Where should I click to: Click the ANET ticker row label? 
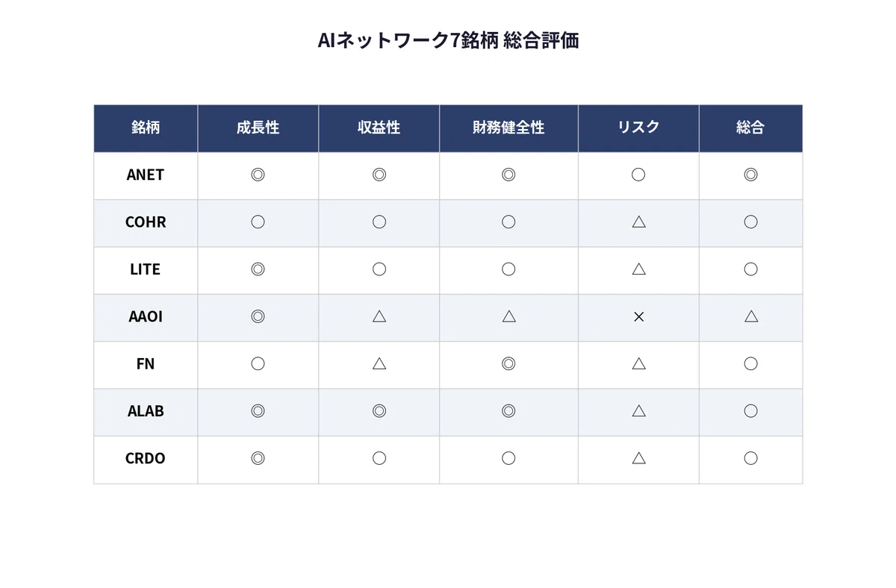pyautogui.click(x=146, y=175)
